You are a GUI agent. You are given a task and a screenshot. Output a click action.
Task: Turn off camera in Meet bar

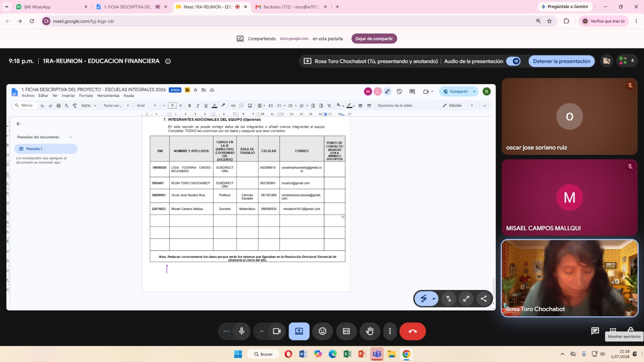coord(277,331)
